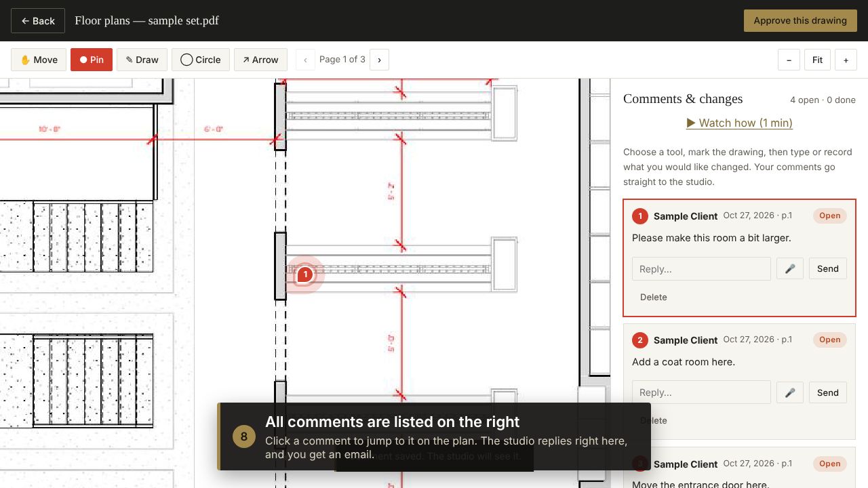Go to previous page chevron
This screenshot has height=488, width=868.
(305, 60)
